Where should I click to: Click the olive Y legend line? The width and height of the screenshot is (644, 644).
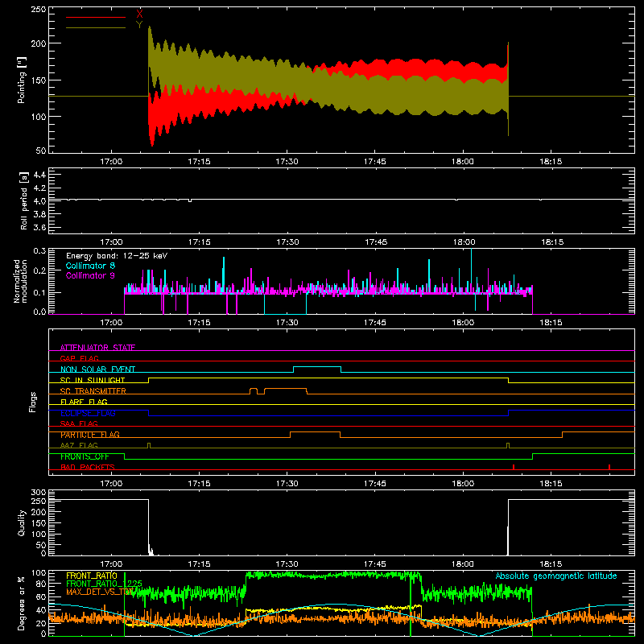point(96,27)
